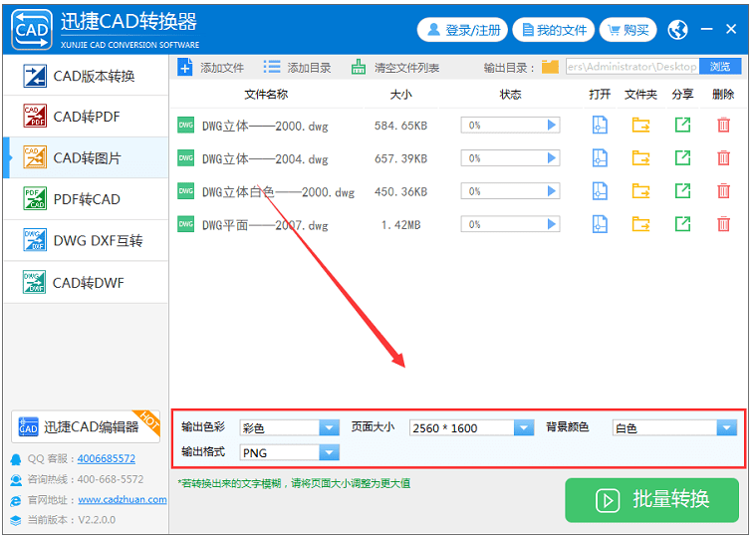Start converting DWG立体白色——2000.dwg play arrow
Screen dimensions: 756x537
point(552,191)
